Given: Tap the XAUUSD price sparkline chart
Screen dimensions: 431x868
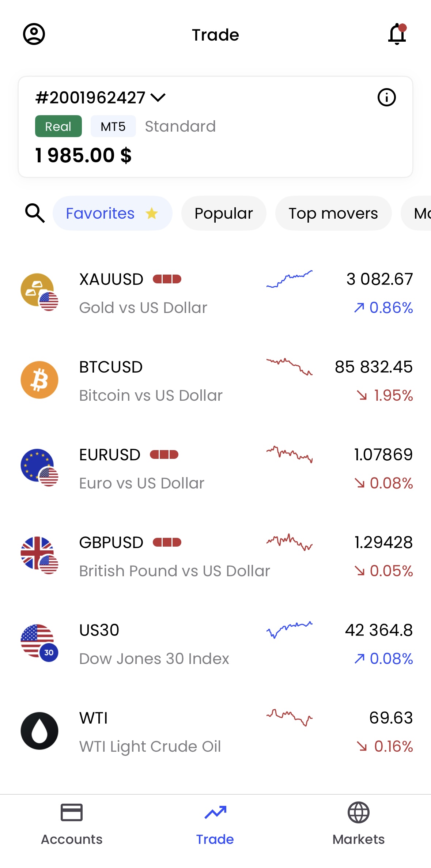Looking at the screenshot, I should pos(290,279).
